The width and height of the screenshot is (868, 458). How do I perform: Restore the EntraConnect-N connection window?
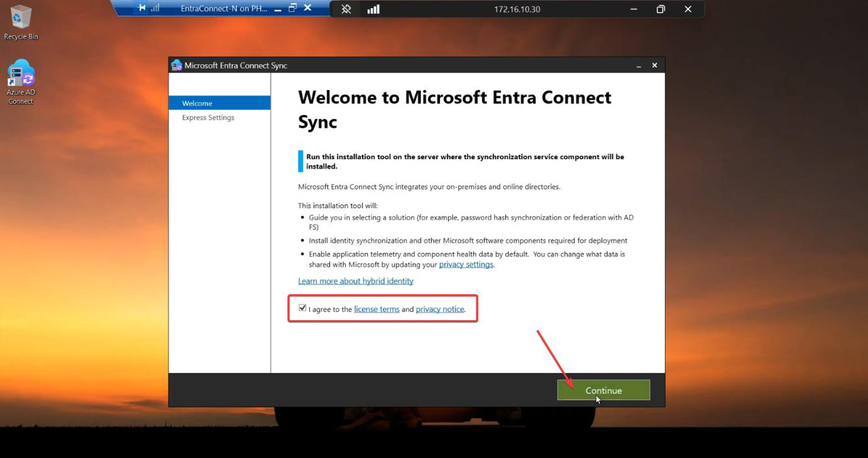(292, 8)
